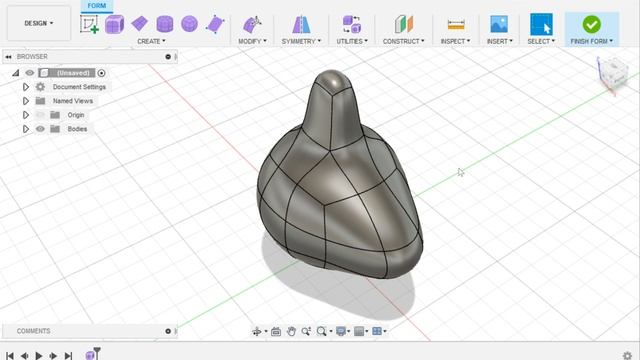This screenshot has height=360, width=640.
Task: Collapse the Browser panel with double arrows
Action: [x=8, y=57]
